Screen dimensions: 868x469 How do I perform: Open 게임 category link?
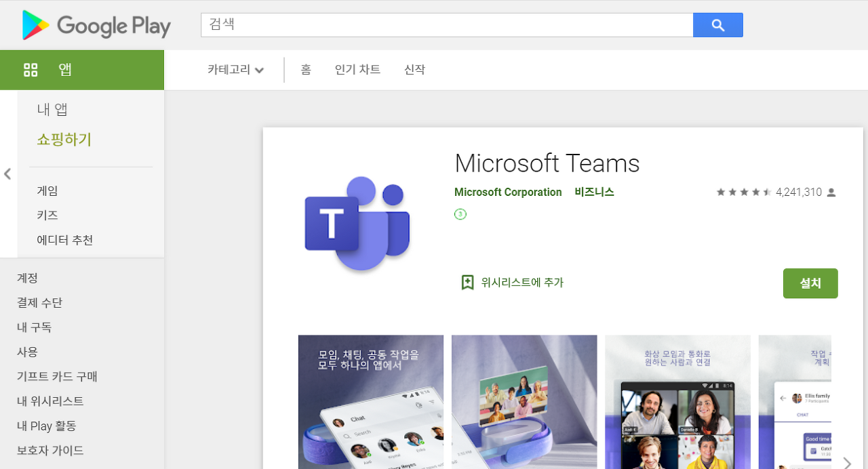47,191
